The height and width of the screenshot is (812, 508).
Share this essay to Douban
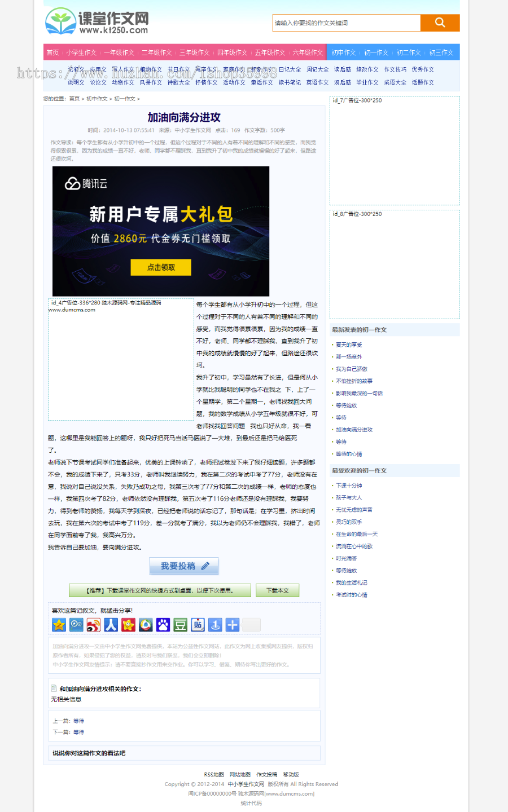coord(180,625)
